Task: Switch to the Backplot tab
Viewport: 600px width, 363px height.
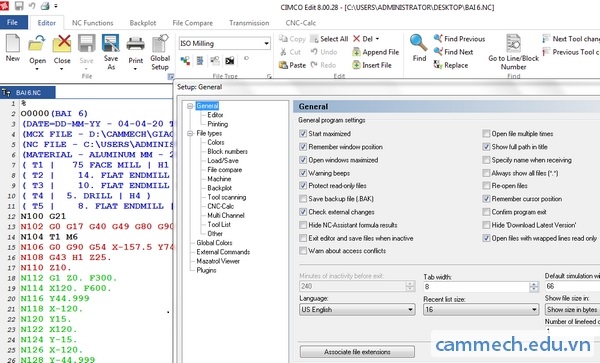Action: coord(143,23)
